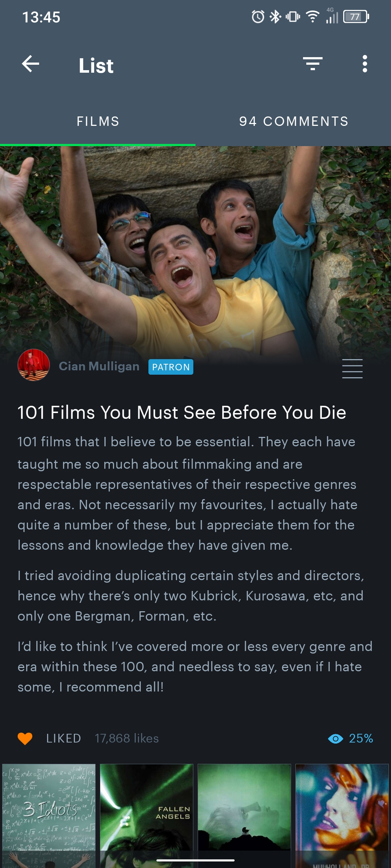The image size is (391, 868).
Task: Toggle the watched eye icon
Action: (336, 739)
